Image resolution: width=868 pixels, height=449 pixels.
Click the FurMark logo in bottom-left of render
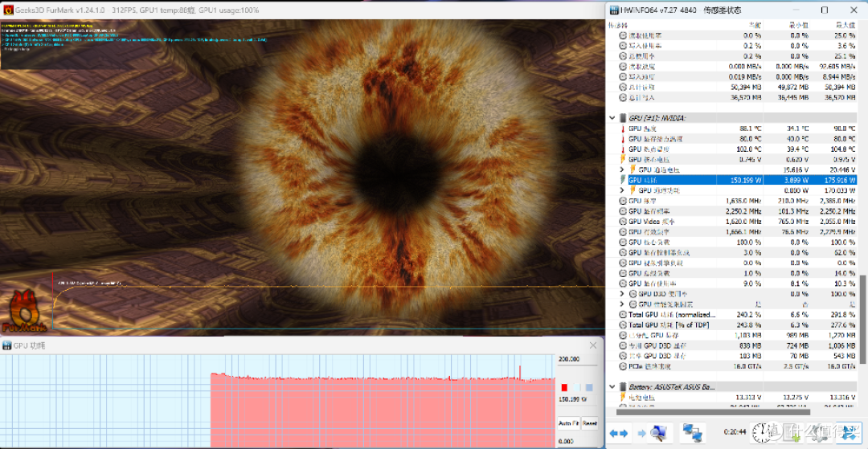click(23, 311)
